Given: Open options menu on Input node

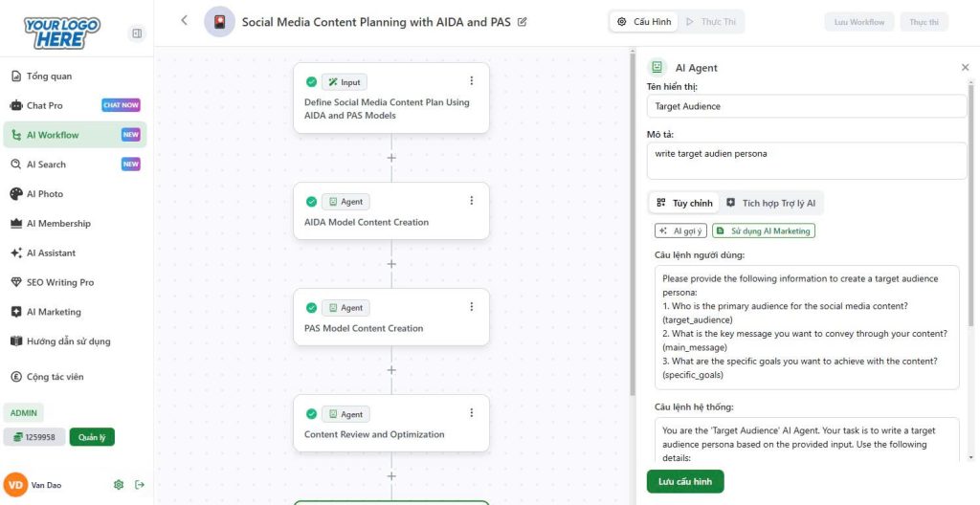Looking at the screenshot, I should [x=471, y=82].
